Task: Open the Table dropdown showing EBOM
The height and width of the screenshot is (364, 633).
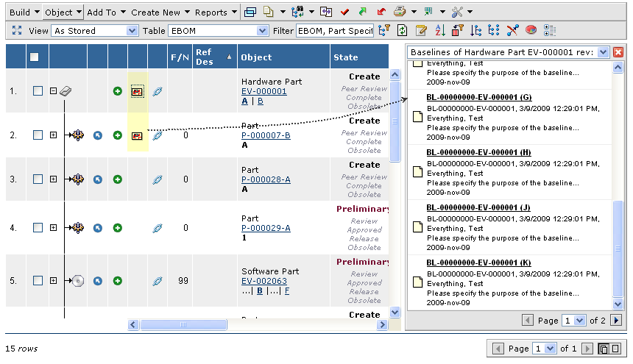Action: point(218,31)
